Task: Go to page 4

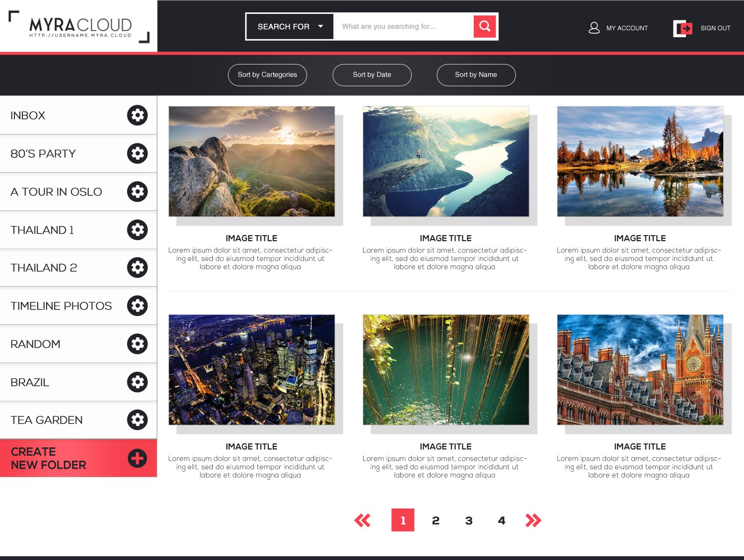Action: click(501, 520)
